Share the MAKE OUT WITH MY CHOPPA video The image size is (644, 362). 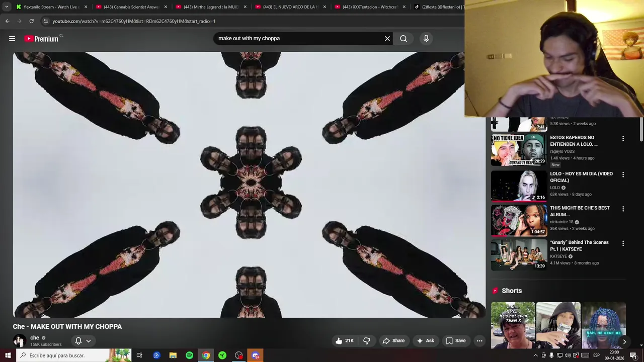point(393,341)
